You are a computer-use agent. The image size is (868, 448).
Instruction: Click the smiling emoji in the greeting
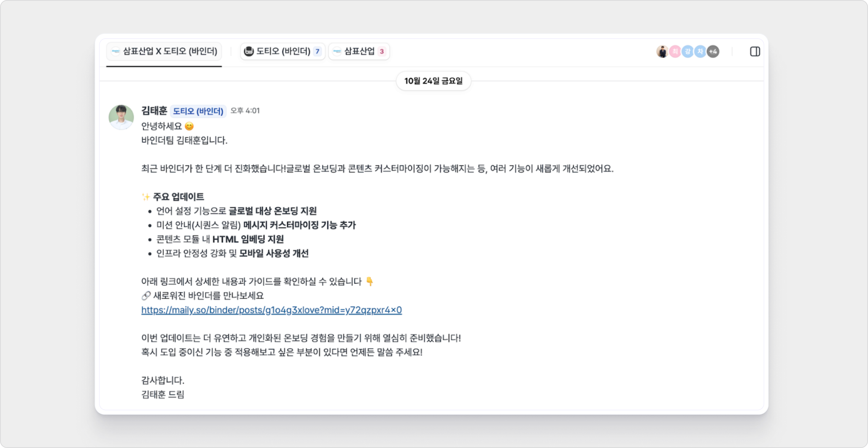(190, 126)
